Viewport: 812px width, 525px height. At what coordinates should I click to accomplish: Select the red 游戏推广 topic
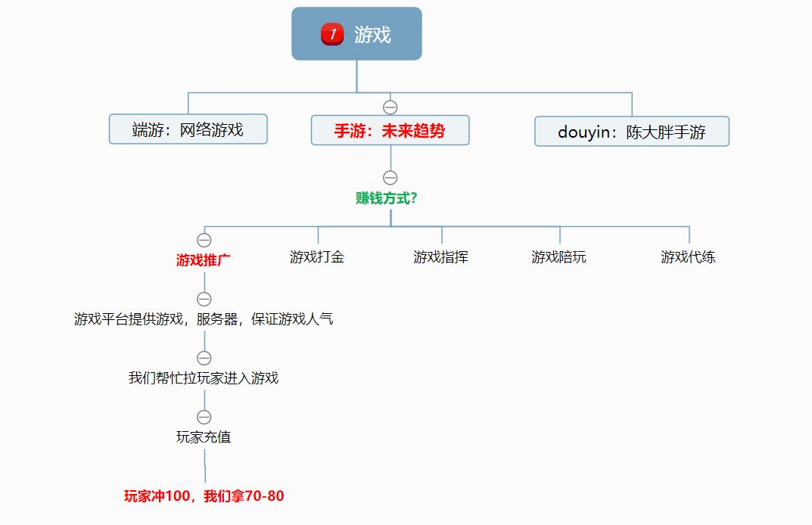204,258
